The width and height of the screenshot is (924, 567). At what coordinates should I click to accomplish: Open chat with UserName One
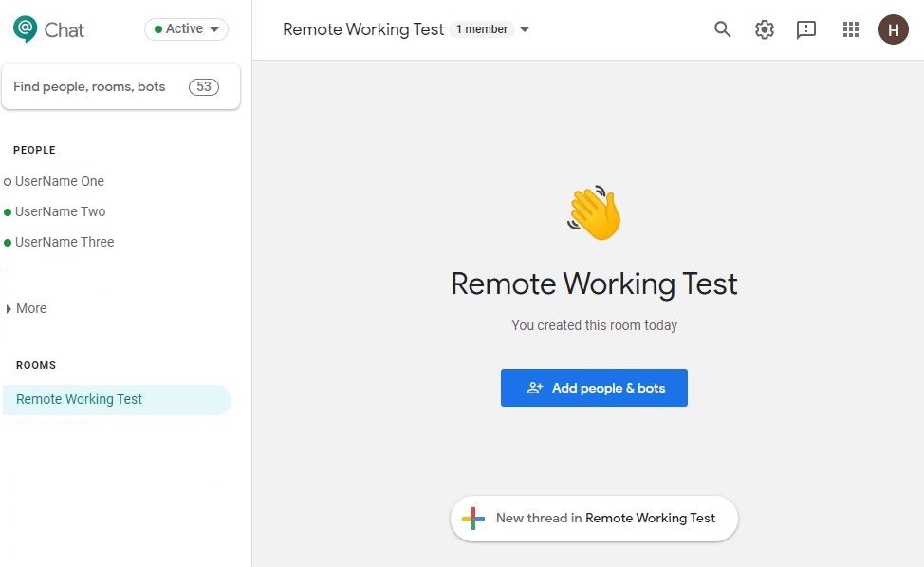click(x=60, y=181)
